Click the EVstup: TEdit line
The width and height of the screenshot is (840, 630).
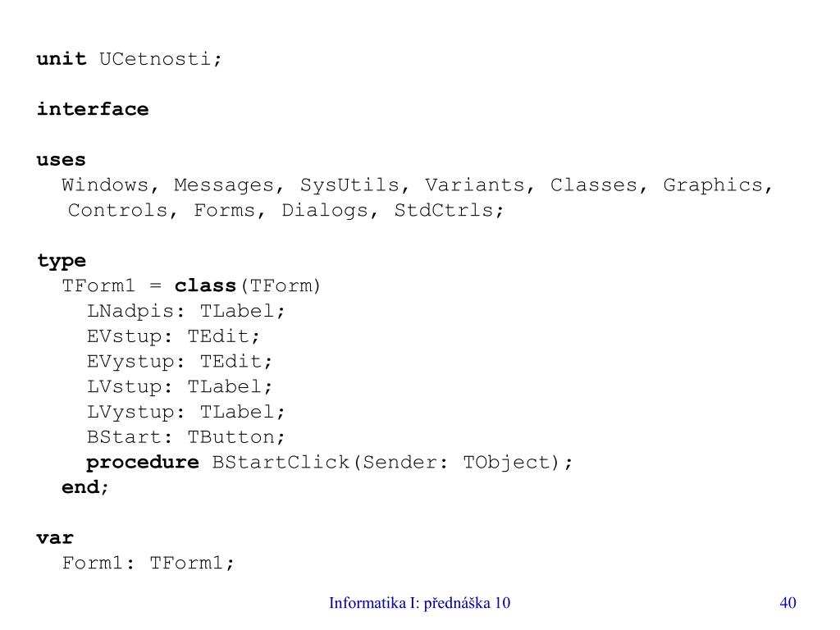[173, 336]
